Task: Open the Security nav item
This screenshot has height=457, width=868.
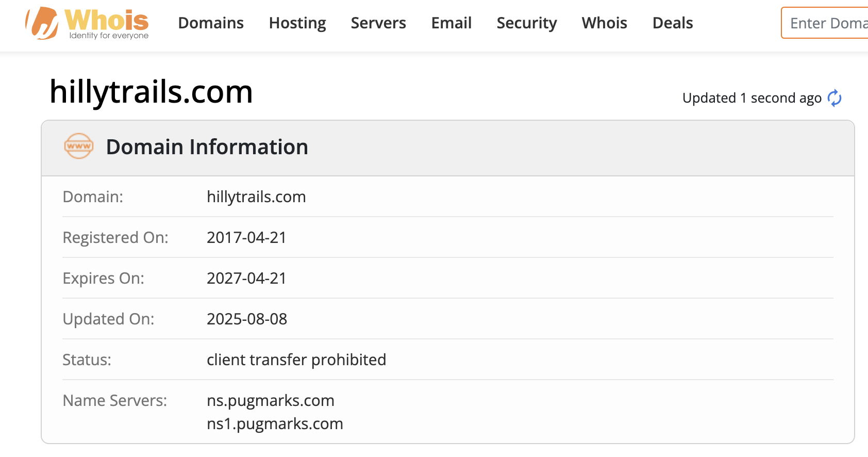Action: click(x=527, y=23)
